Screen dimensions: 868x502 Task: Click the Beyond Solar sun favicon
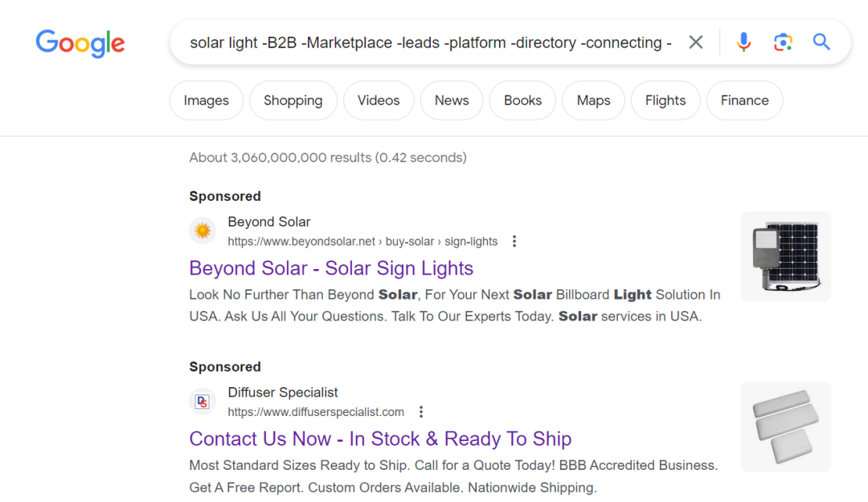(203, 231)
